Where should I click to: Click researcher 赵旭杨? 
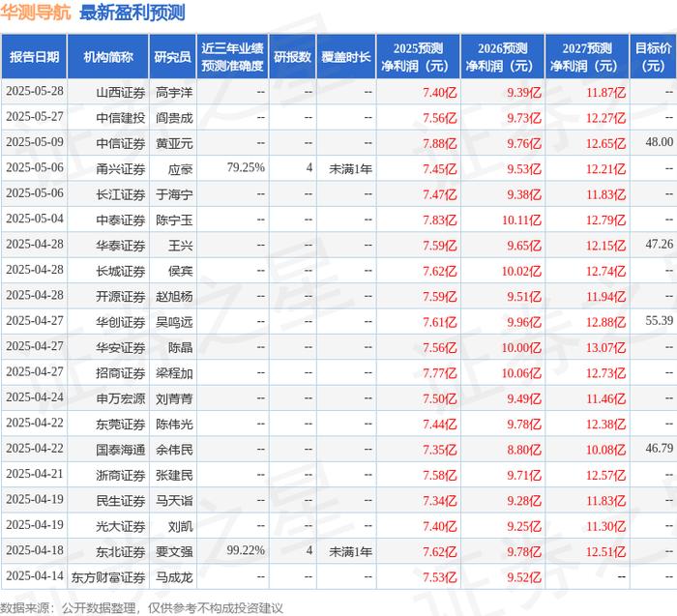(x=174, y=297)
